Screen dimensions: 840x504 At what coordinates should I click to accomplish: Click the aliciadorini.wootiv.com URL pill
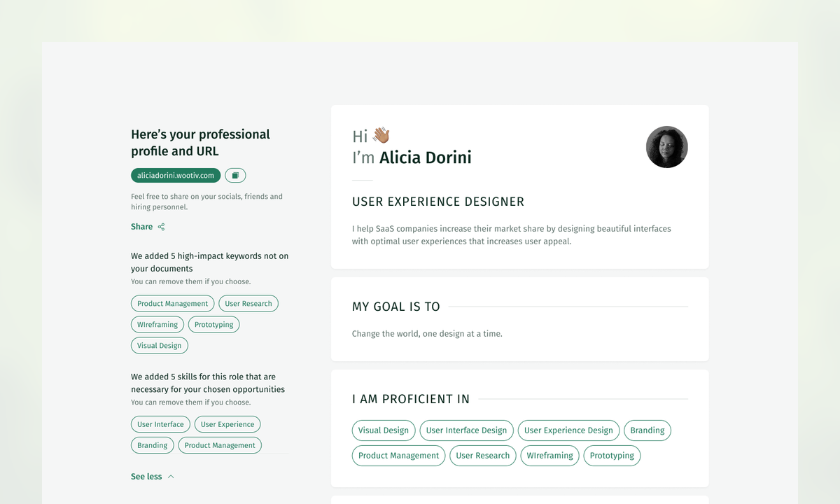pos(176,176)
